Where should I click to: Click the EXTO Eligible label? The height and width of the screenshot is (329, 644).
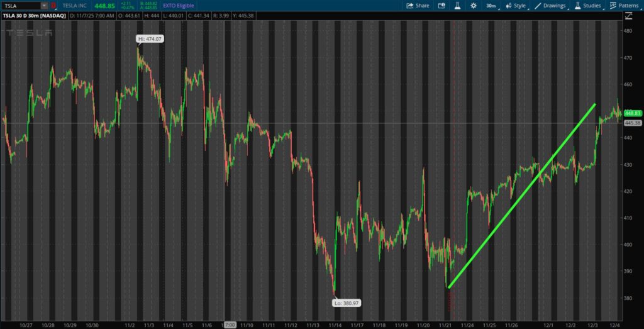[179, 6]
